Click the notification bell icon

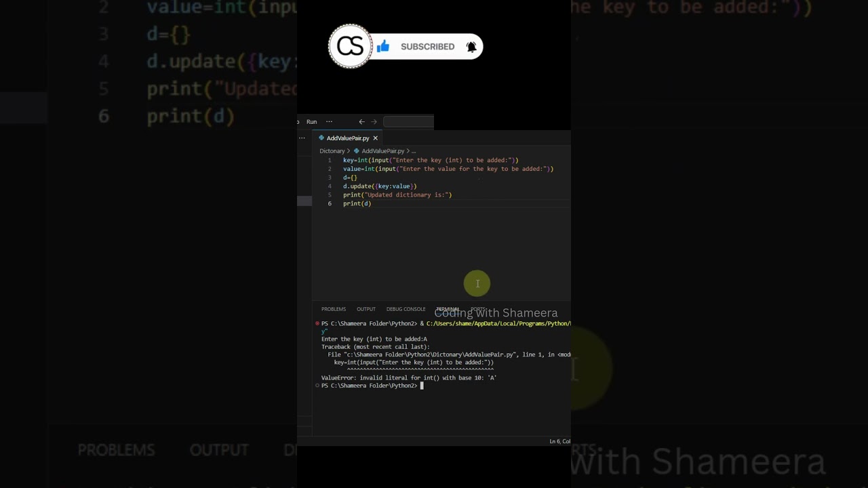tap(471, 47)
